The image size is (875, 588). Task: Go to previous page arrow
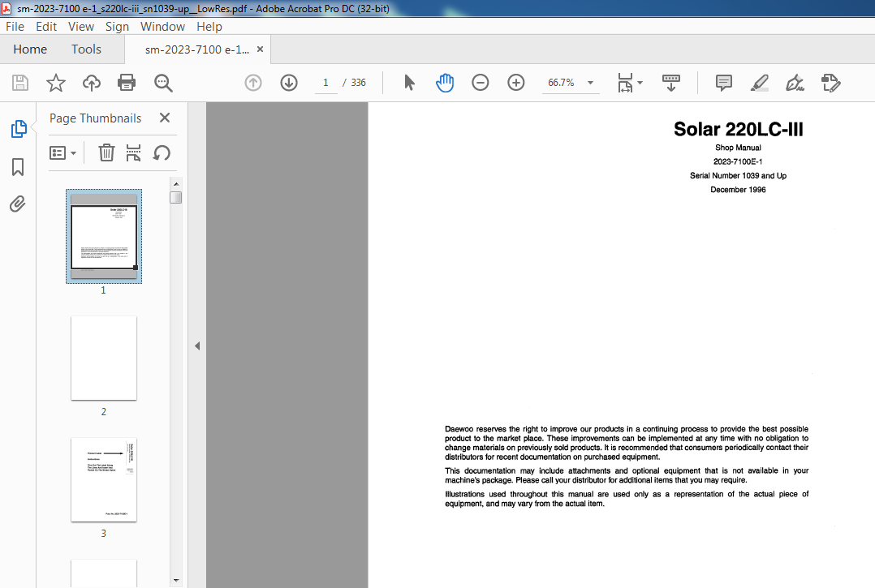coord(253,83)
